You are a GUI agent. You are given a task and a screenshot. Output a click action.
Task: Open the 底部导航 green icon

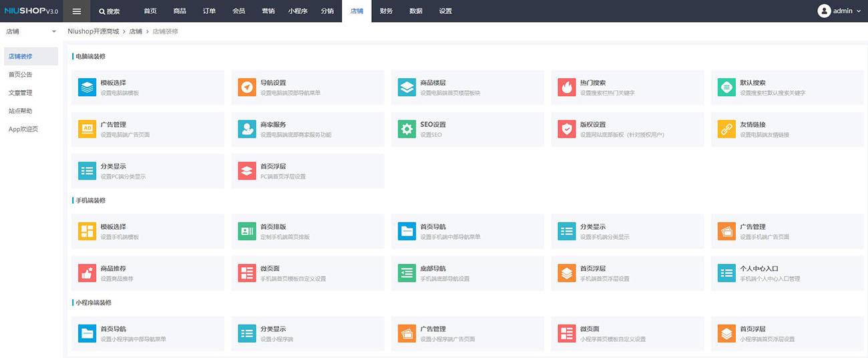point(407,273)
